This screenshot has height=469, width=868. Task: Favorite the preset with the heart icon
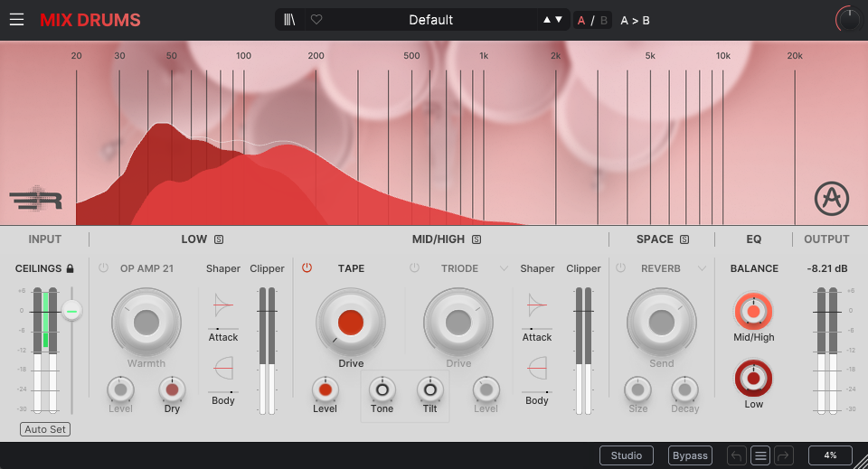tap(316, 20)
